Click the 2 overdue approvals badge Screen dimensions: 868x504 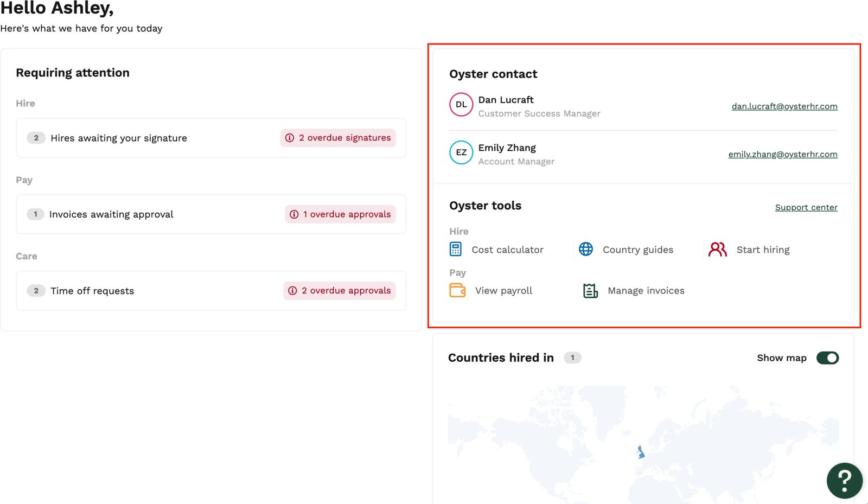(x=339, y=291)
